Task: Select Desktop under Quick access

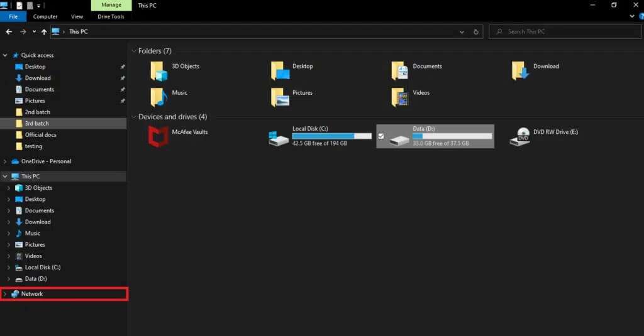Action: point(35,67)
